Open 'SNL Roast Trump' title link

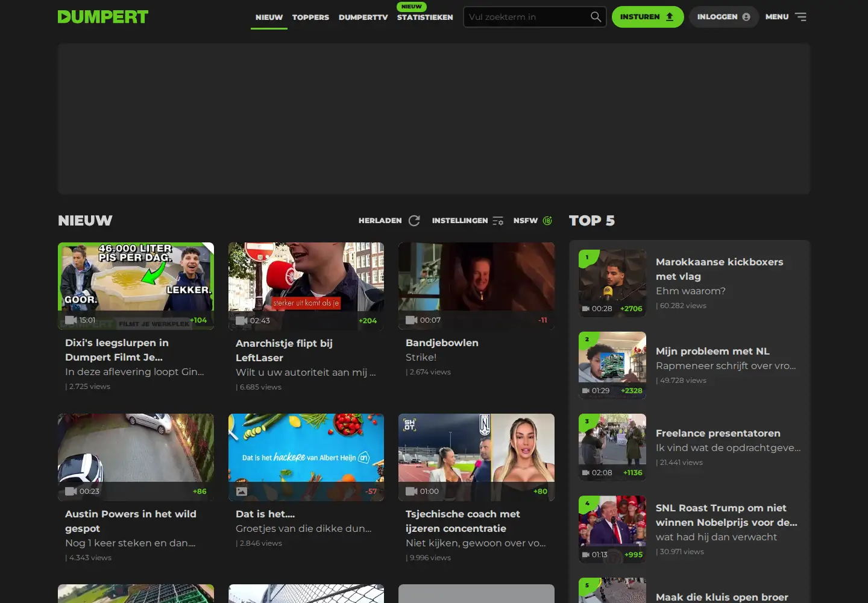tap(726, 515)
